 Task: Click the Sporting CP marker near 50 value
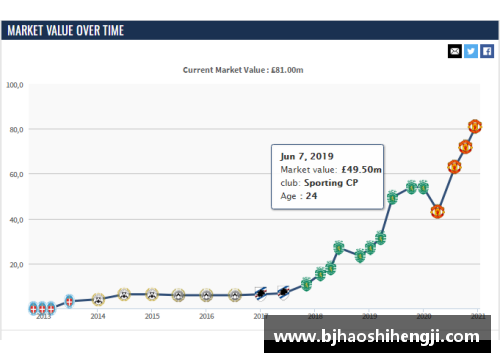tap(392, 198)
